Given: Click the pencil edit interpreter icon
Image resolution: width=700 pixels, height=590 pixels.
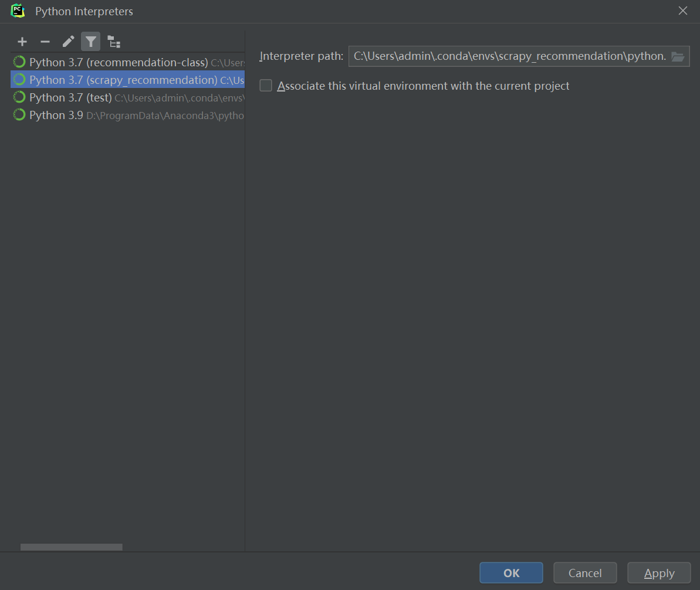Looking at the screenshot, I should coord(68,42).
